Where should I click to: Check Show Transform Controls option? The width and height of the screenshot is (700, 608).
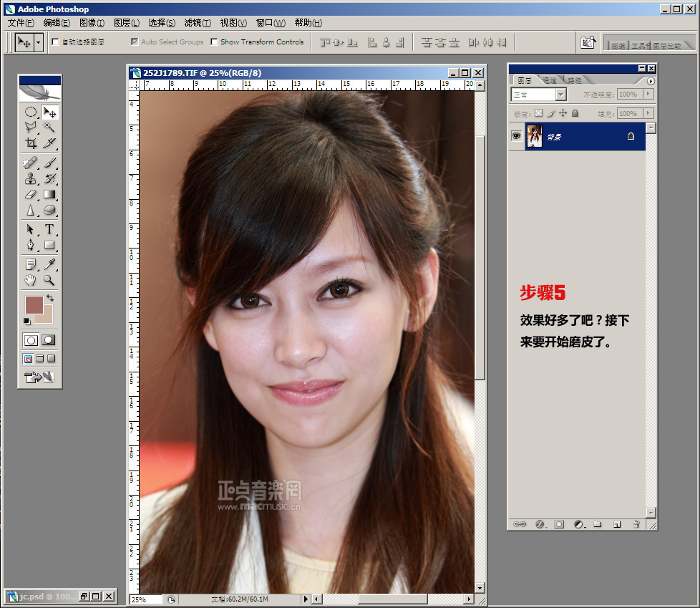coord(214,42)
